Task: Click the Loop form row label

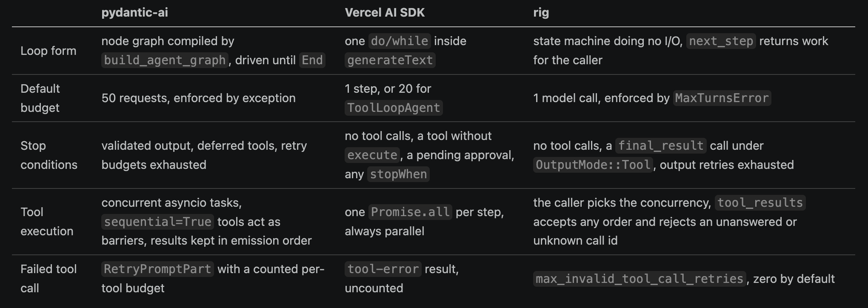Action: (x=49, y=51)
